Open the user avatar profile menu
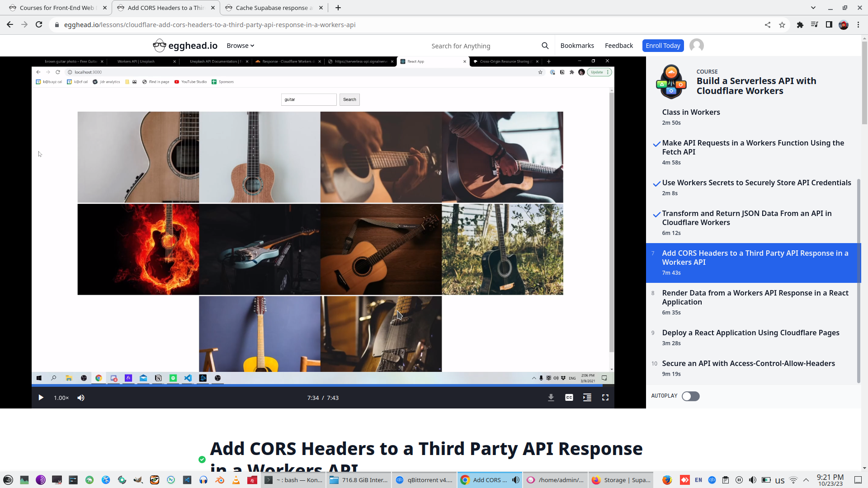The image size is (868, 488). (696, 46)
